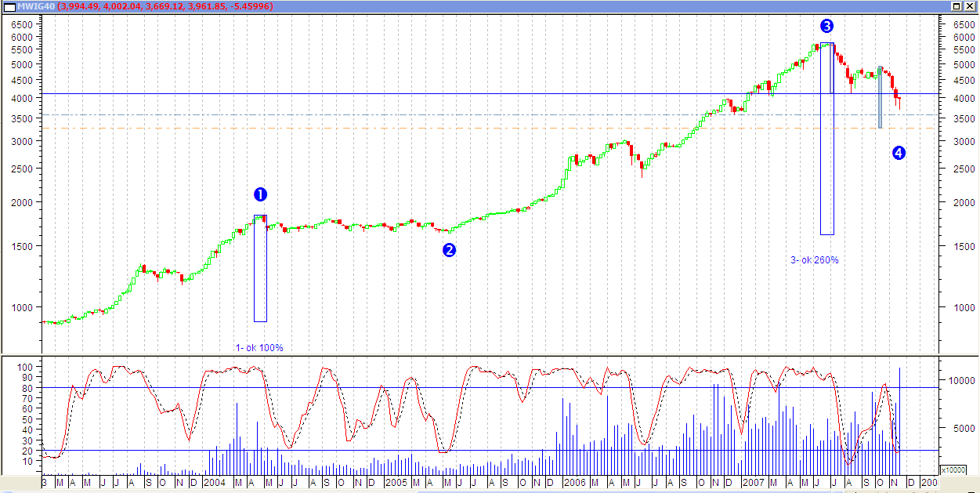
Task: Select the '1- ok 100%' annotation
Action: pos(259,347)
